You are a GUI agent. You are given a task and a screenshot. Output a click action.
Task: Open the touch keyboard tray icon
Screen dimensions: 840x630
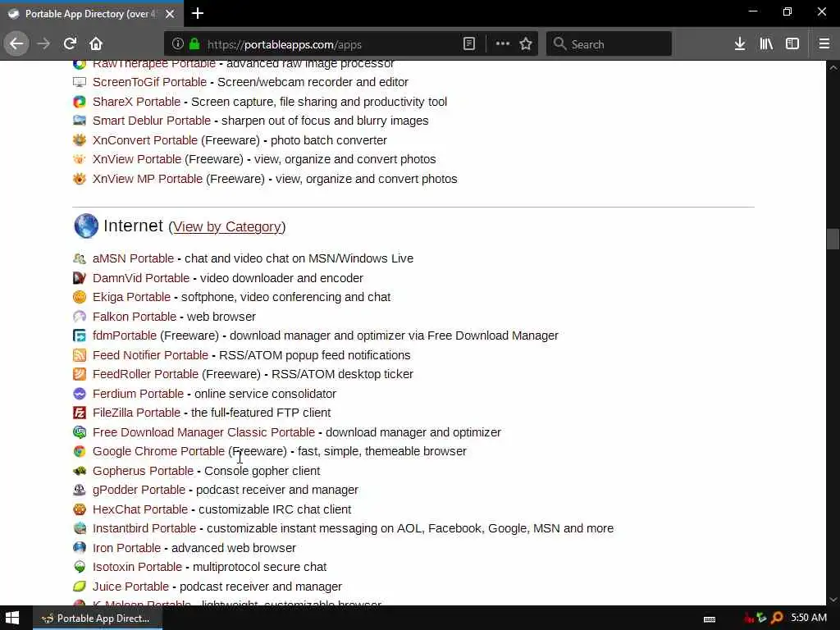[710, 619]
